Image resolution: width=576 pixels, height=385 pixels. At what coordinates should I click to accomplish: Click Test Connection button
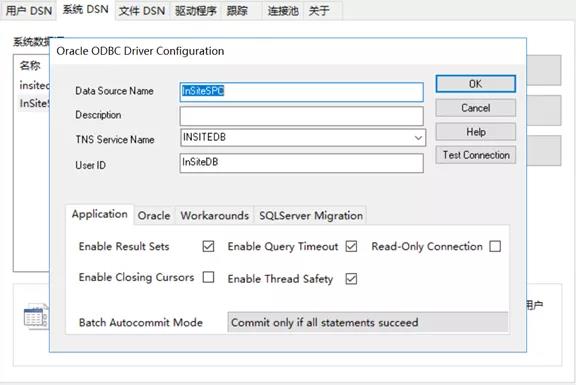coord(475,155)
